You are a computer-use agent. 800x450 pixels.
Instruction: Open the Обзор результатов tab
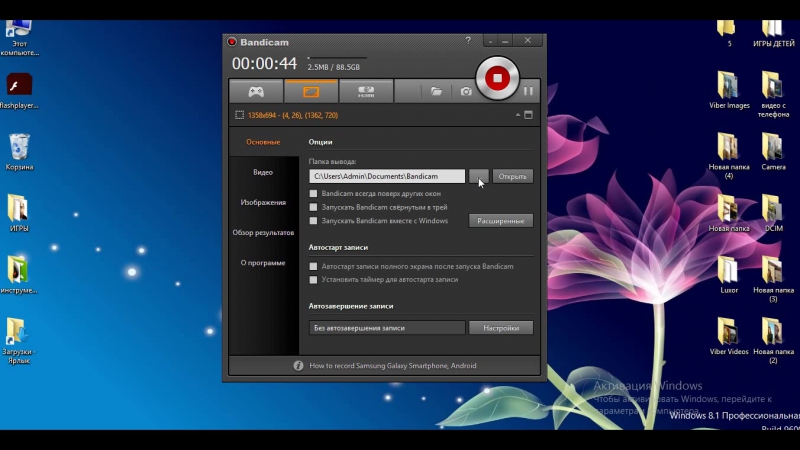pos(263,232)
